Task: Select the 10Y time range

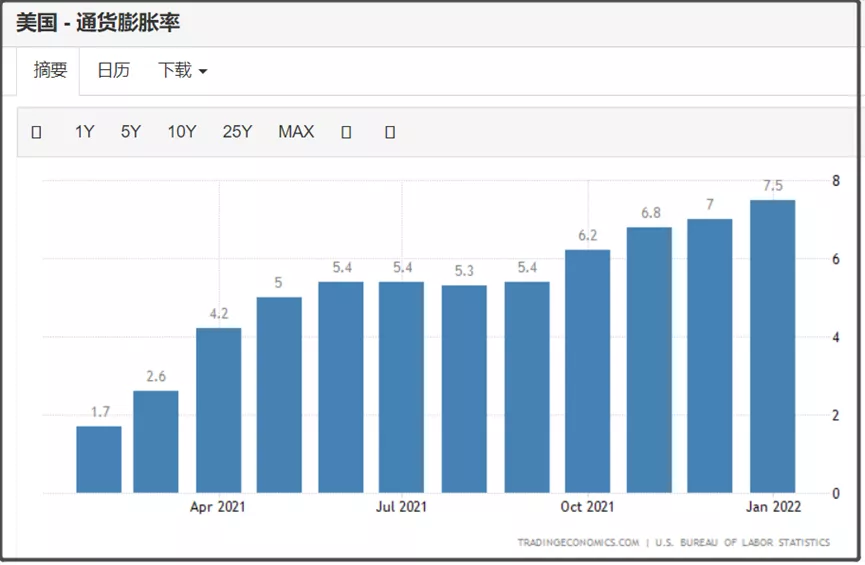Action: [181, 132]
